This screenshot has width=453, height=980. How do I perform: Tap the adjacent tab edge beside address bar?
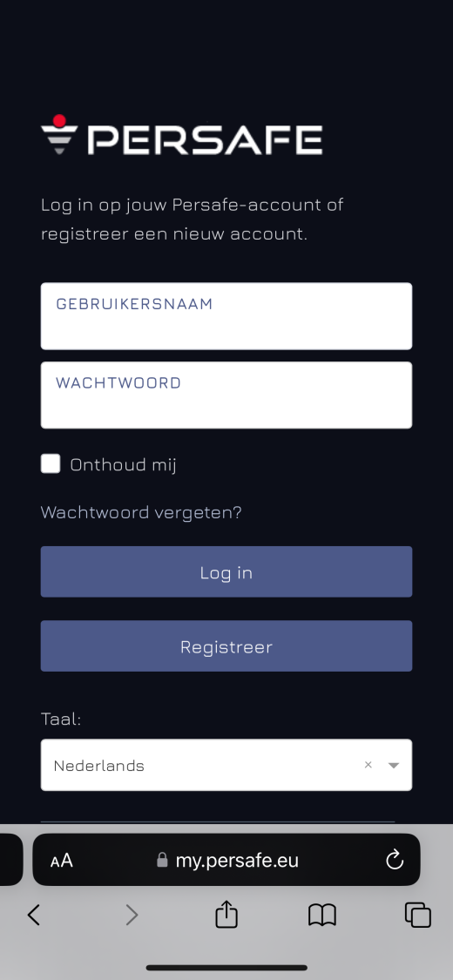pyautogui.click(x=11, y=860)
